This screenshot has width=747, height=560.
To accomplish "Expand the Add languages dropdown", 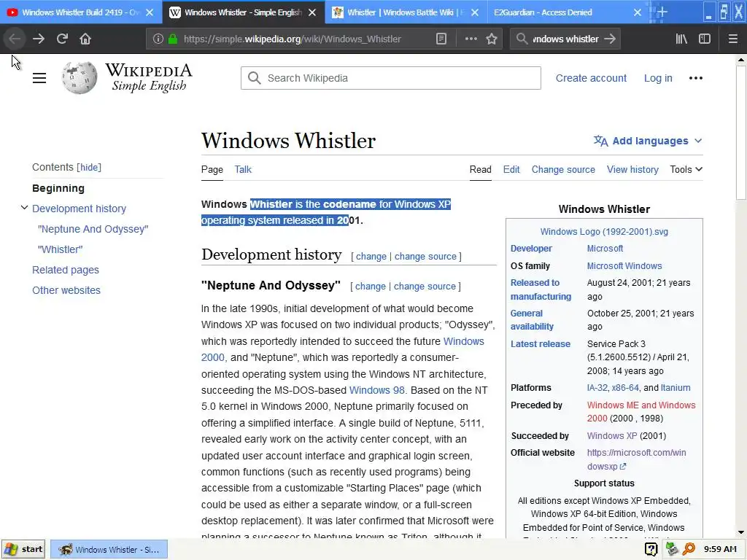I will pos(648,141).
